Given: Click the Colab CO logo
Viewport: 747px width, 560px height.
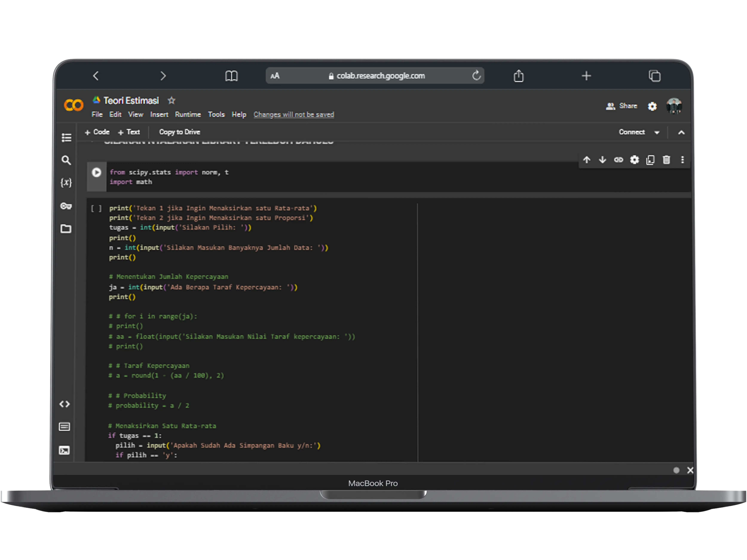Looking at the screenshot, I should 74,105.
